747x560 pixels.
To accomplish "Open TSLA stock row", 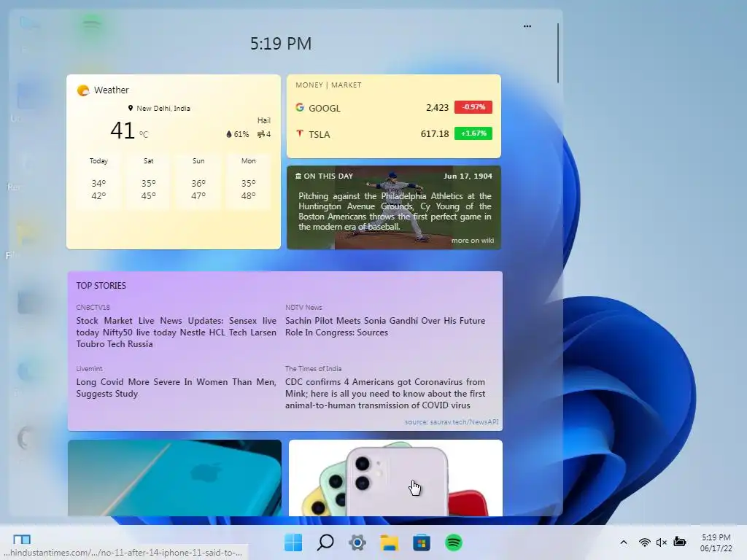I will coord(393,134).
